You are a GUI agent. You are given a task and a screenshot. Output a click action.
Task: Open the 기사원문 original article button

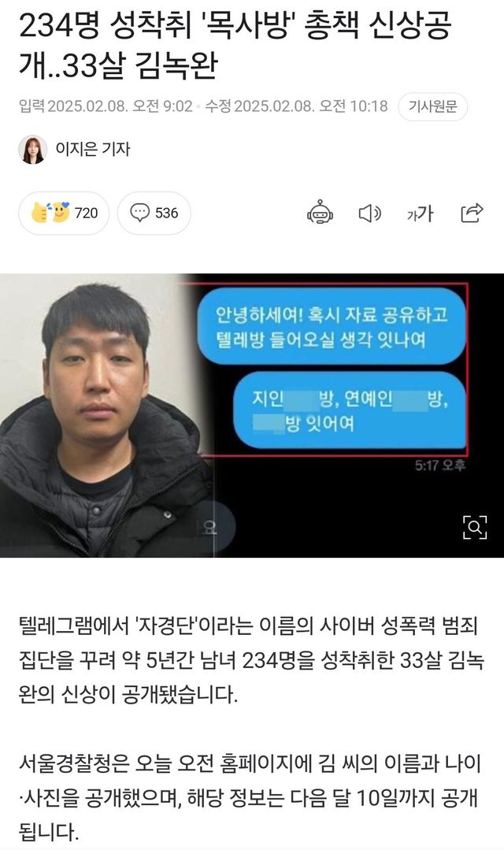432,106
